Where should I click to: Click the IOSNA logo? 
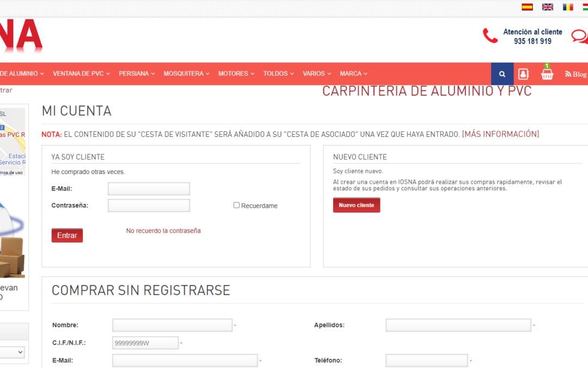(21, 36)
